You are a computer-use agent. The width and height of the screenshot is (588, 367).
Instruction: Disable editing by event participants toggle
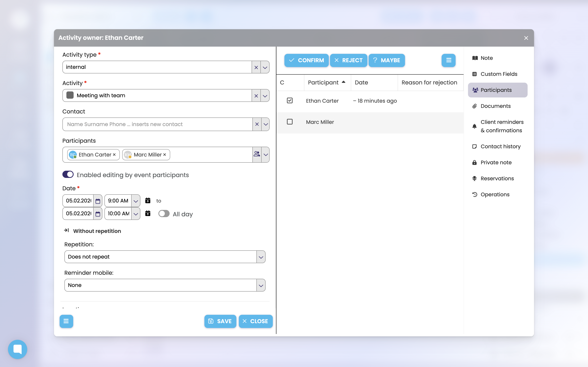(x=68, y=174)
